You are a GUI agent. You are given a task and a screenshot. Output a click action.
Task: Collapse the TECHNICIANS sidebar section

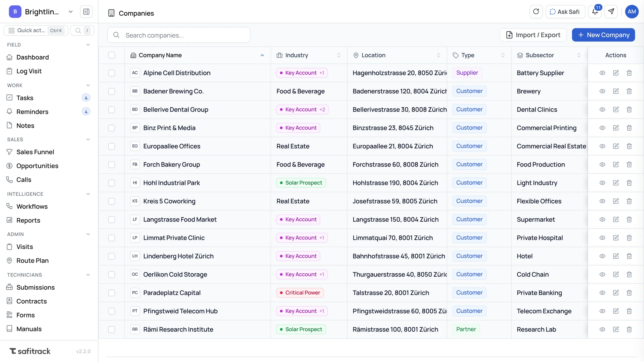(88, 275)
